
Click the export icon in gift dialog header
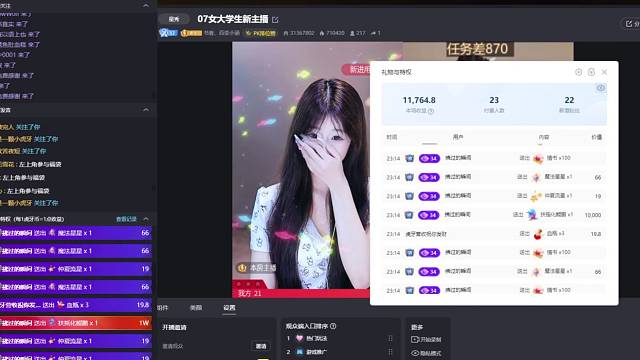[x=591, y=72]
